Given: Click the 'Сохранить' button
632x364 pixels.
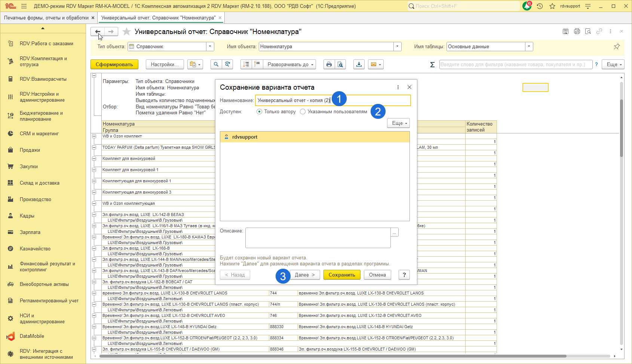Looking at the screenshot, I should point(342,275).
